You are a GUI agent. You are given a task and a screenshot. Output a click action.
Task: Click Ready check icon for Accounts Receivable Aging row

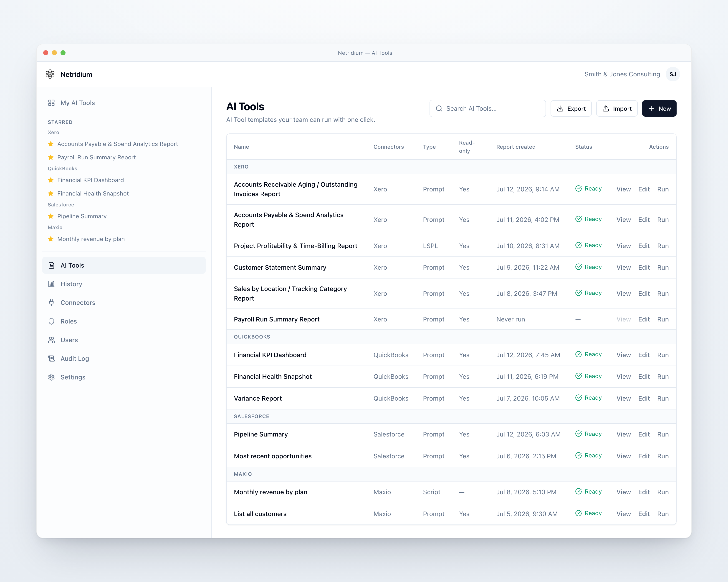coord(578,189)
